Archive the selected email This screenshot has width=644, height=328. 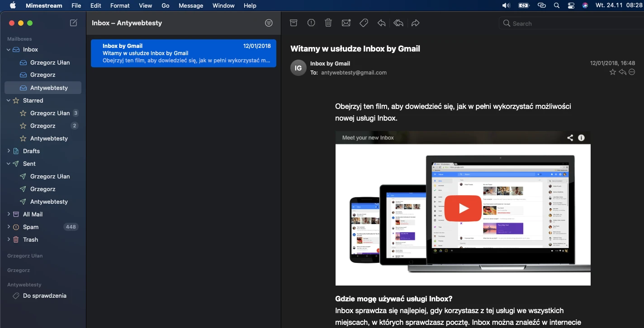(294, 23)
